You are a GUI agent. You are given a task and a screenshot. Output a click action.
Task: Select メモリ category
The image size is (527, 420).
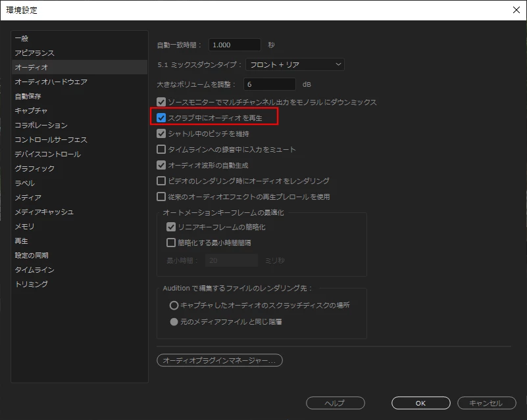[80, 226]
